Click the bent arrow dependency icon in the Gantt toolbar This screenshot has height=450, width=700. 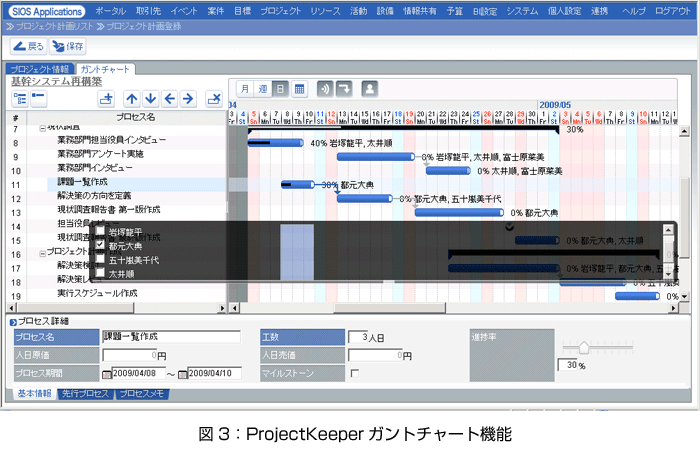[x=344, y=89]
